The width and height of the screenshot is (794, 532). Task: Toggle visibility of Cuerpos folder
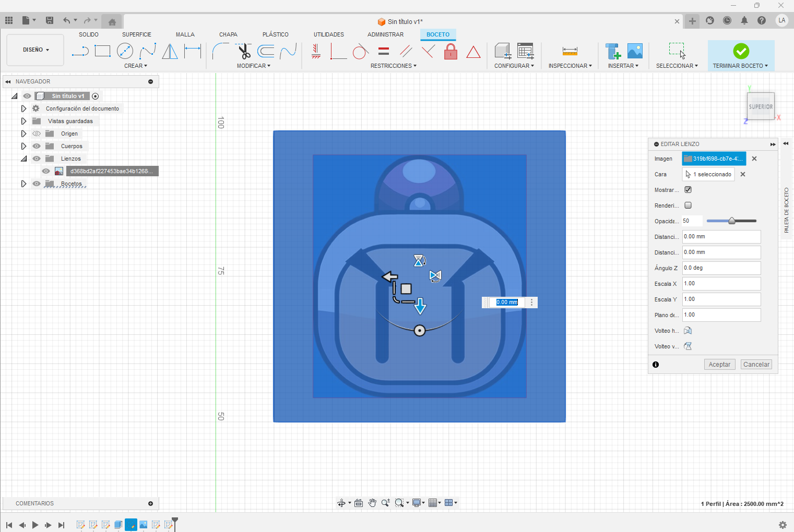pyautogui.click(x=37, y=146)
